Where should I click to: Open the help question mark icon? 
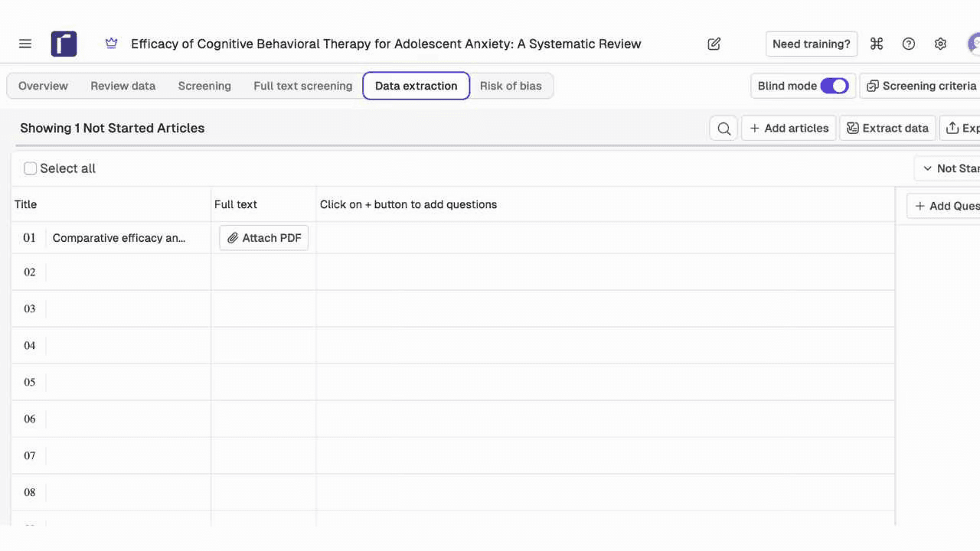pos(909,44)
